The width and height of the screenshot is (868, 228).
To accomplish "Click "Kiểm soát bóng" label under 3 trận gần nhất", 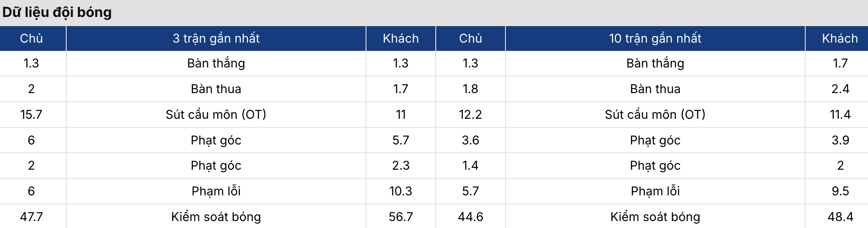I will 216,217.
